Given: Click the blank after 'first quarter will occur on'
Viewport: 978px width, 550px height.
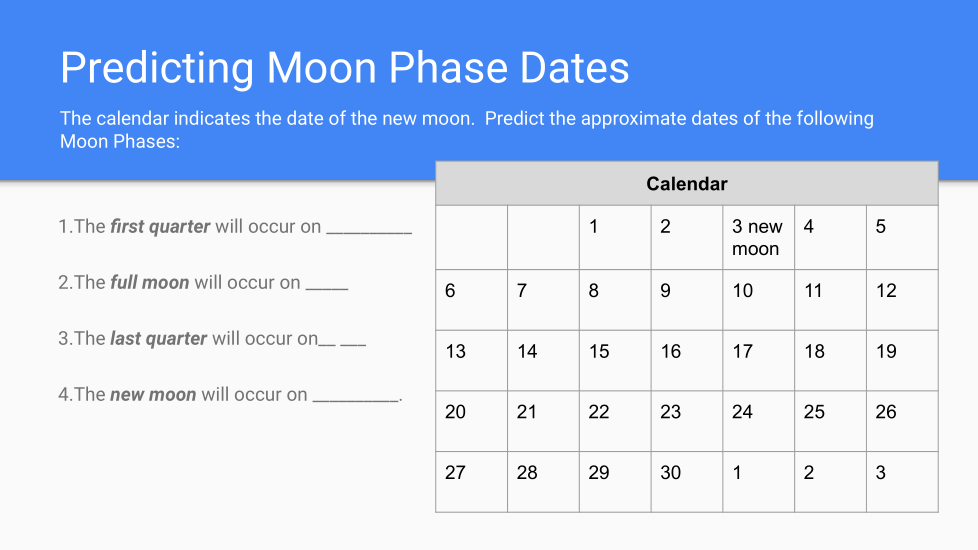Looking at the screenshot, I should tap(369, 227).
